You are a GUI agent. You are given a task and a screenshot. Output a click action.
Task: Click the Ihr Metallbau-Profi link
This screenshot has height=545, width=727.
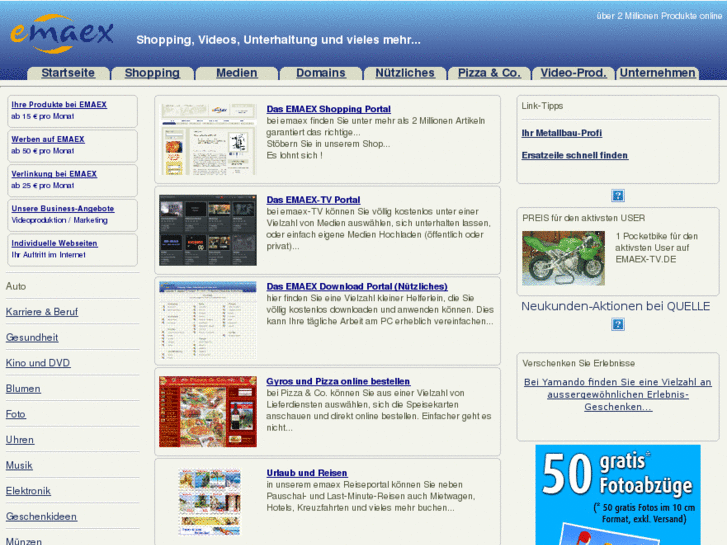pos(562,133)
